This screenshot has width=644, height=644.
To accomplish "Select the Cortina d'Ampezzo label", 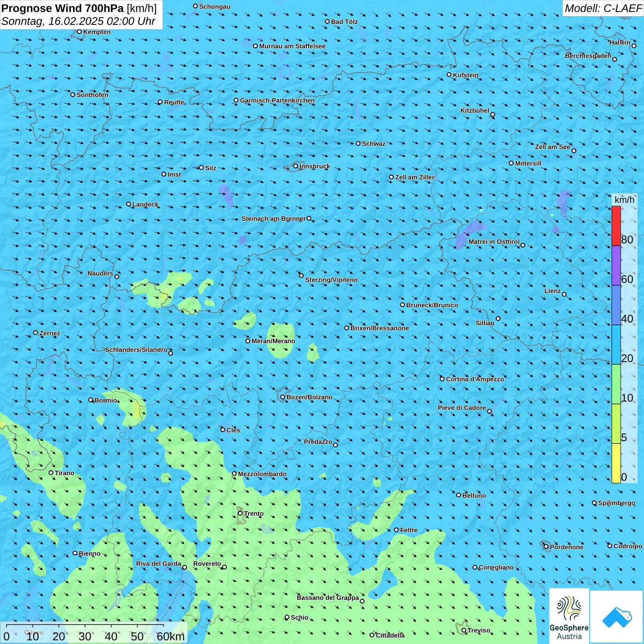I will (475, 379).
